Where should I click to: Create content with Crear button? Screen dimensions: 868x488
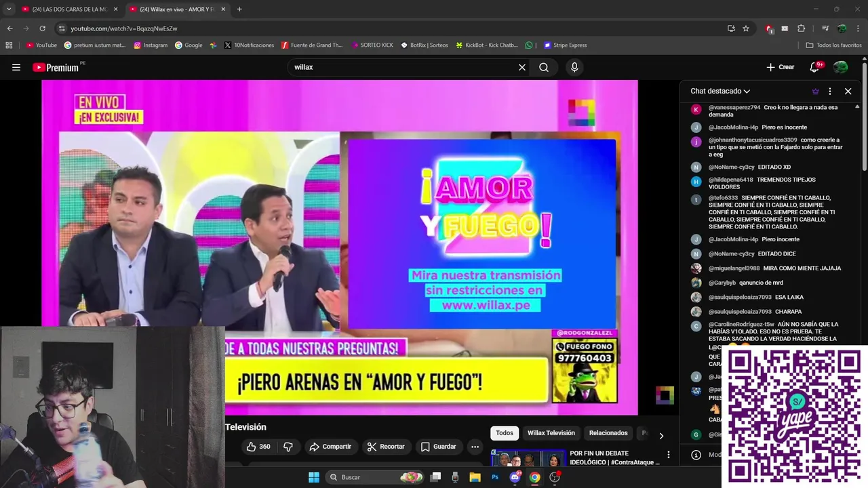[781, 67]
